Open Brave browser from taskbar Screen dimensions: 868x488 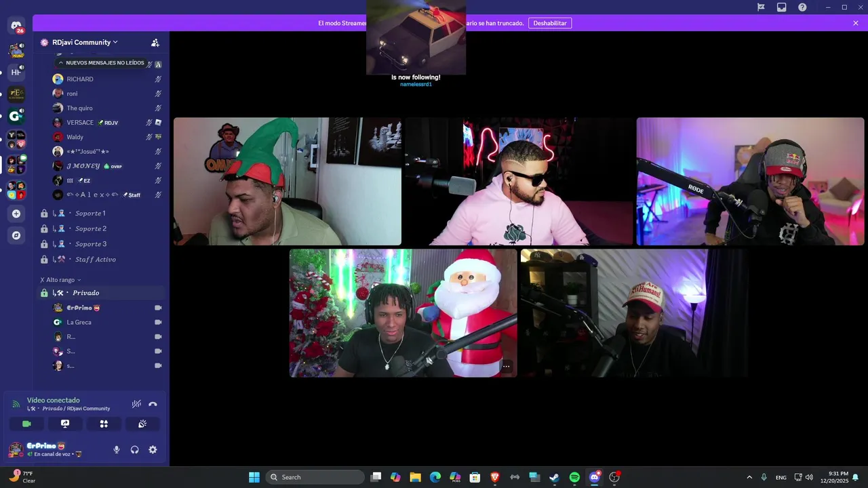click(x=495, y=477)
